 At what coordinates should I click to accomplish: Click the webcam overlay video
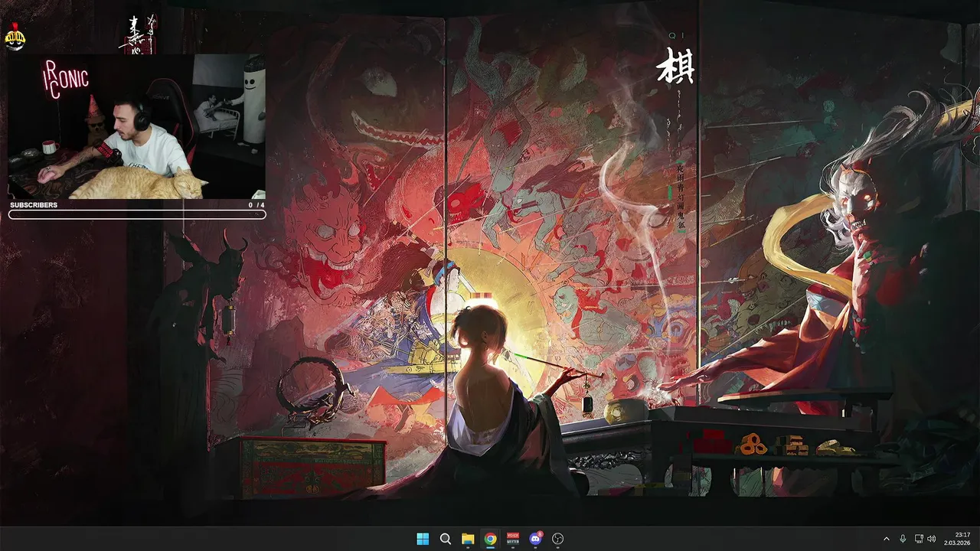pyautogui.click(x=137, y=126)
